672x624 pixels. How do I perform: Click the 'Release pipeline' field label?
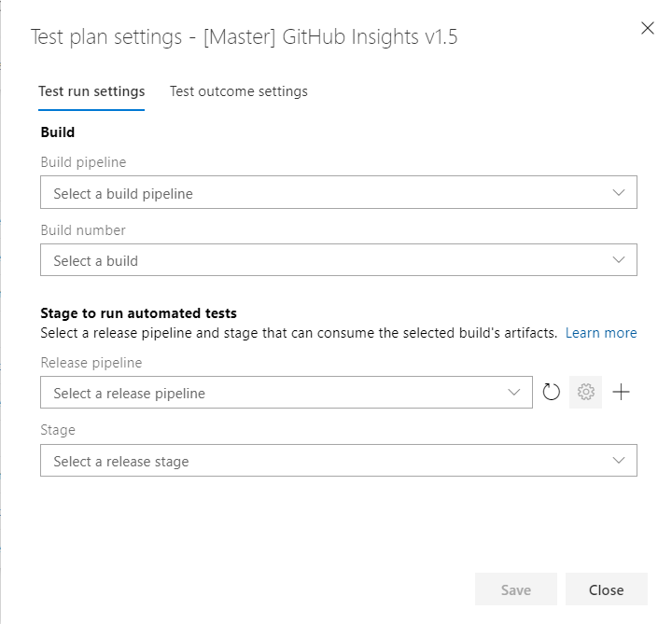[x=91, y=363]
